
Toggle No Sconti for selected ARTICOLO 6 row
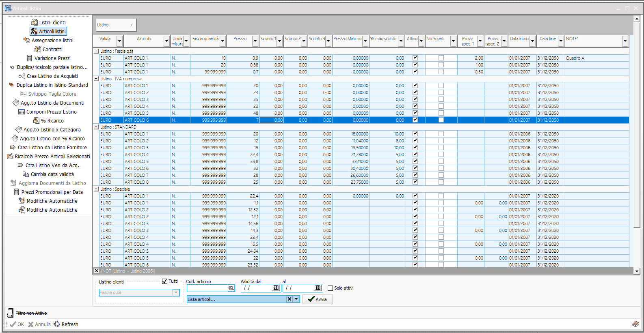441,120
